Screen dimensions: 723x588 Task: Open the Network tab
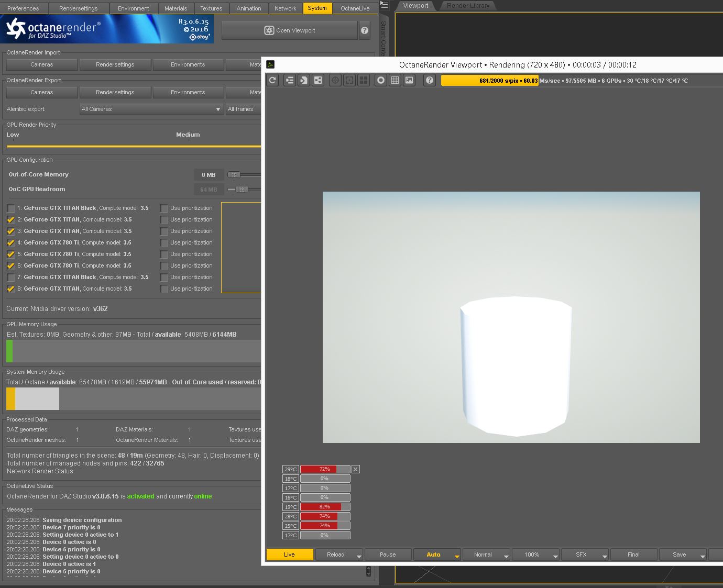click(x=286, y=8)
